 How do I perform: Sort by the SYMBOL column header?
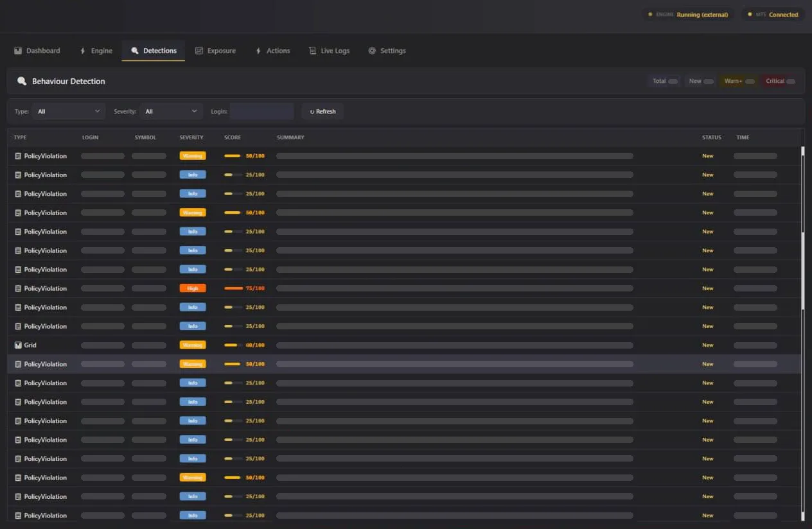(144, 137)
